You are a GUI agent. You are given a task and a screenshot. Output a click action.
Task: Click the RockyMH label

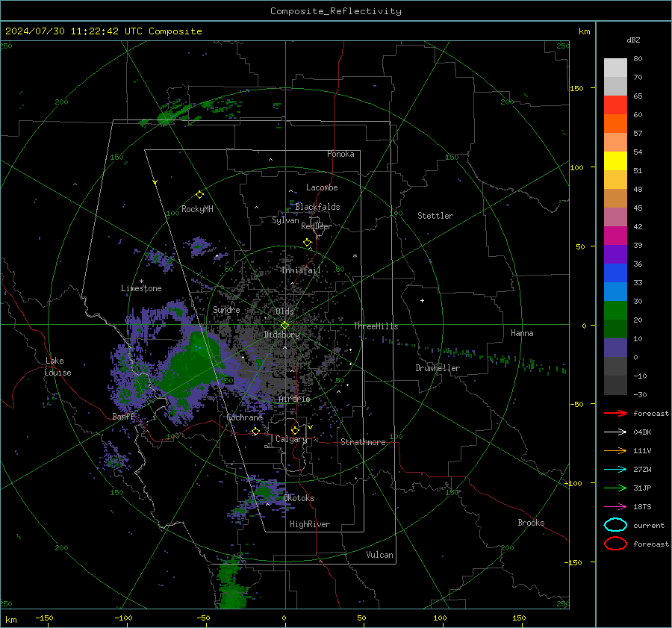pyautogui.click(x=197, y=209)
